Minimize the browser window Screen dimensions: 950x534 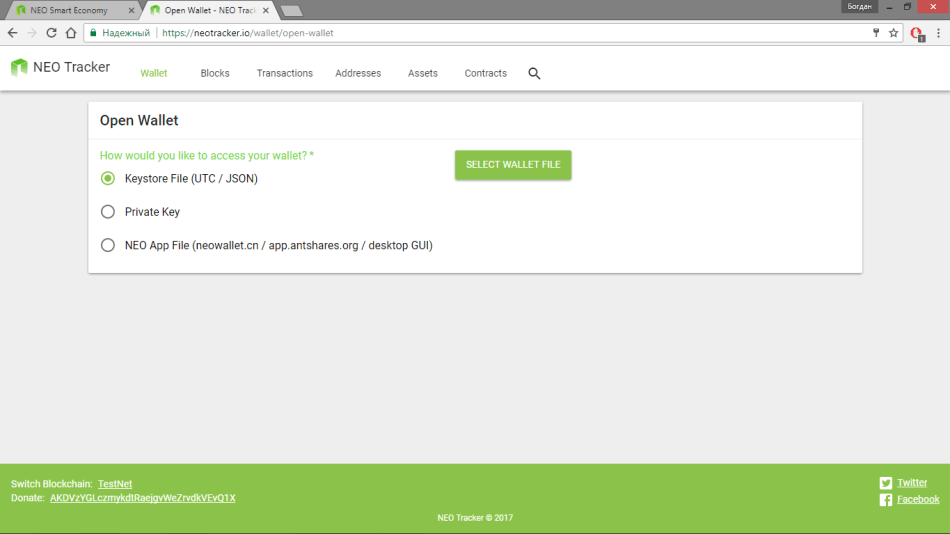click(x=889, y=7)
